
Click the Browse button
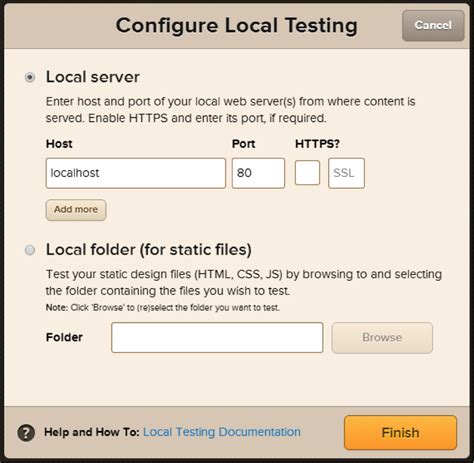(382, 337)
